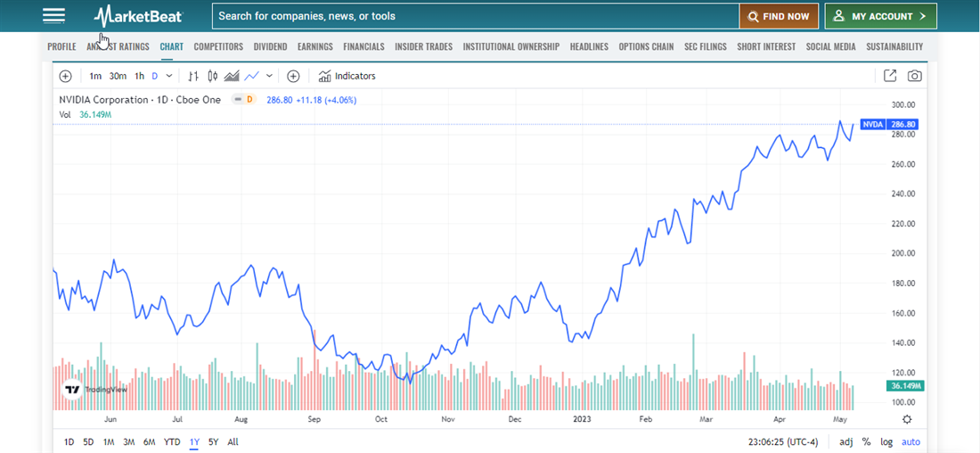Toggle auto scale mode
The height and width of the screenshot is (453, 980).
911,441
